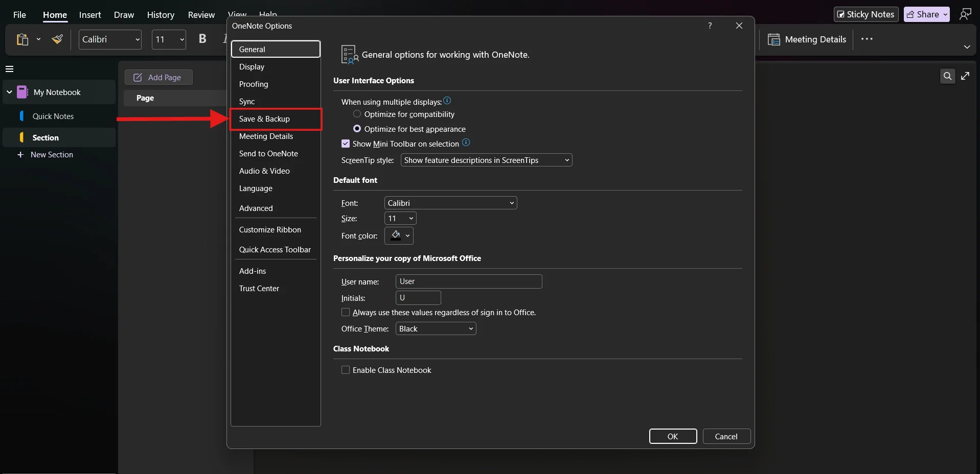980x474 pixels.
Task: Open the navigation hamburger menu
Action: pyautogui.click(x=9, y=69)
